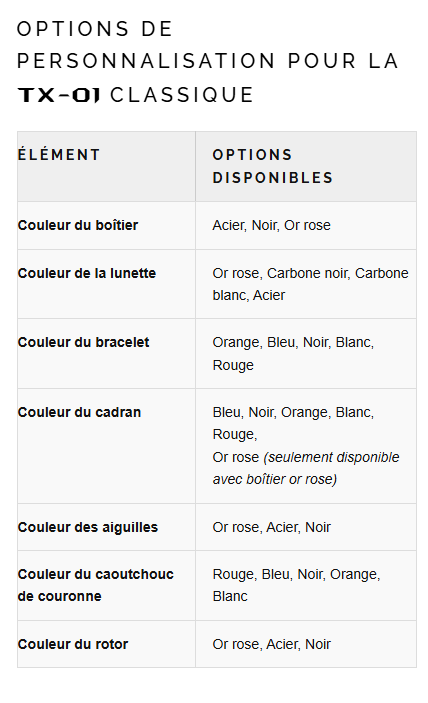Click the 'Couleur du boîtier' row label
The width and height of the screenshot is (428, 703).
[x=78, y=225]
